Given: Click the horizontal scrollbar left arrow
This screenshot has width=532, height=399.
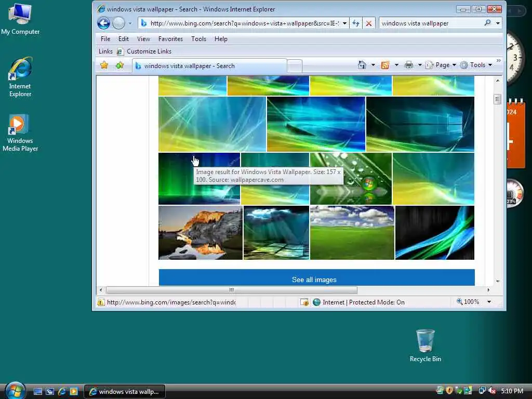Looking at the screenshot, I should pos(101,290).
